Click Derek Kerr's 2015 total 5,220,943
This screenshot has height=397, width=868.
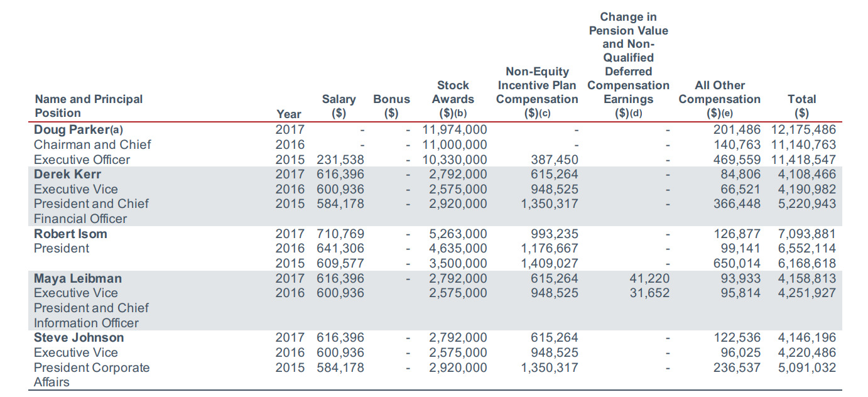click(806, 204)
